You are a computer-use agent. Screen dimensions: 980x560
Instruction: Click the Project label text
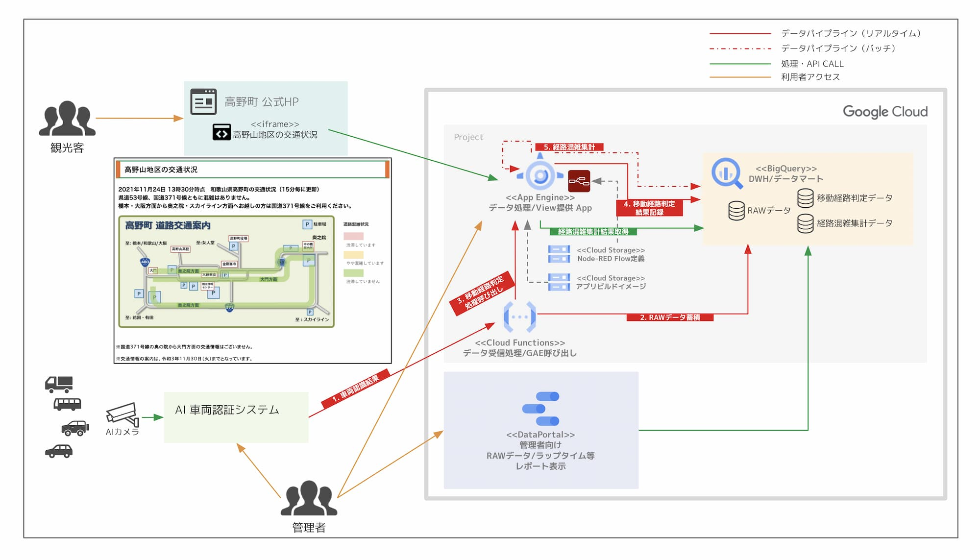tap(468, 137)
